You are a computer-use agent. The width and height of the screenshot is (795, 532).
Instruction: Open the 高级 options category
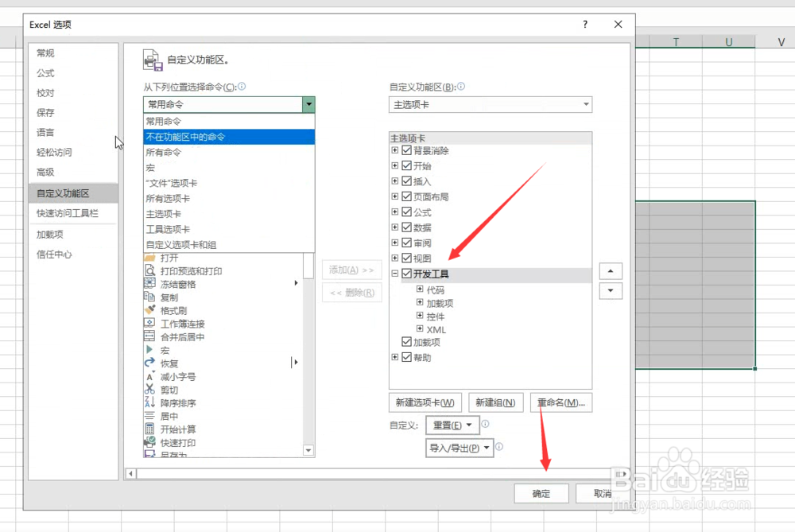(73, 173)
